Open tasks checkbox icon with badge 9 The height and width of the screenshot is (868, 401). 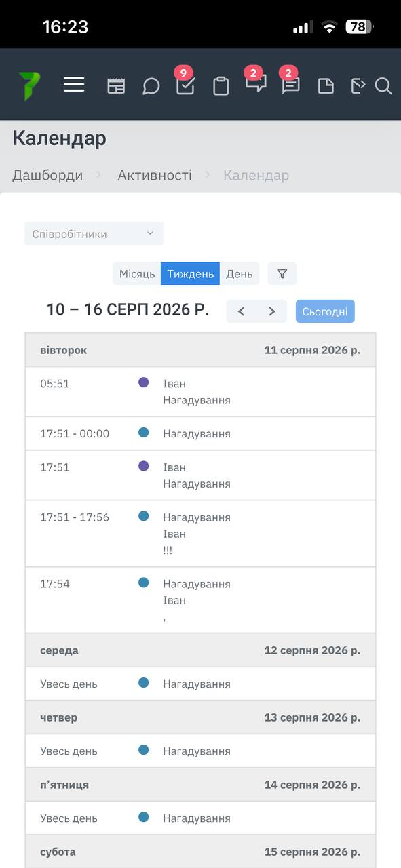(185, 85)
